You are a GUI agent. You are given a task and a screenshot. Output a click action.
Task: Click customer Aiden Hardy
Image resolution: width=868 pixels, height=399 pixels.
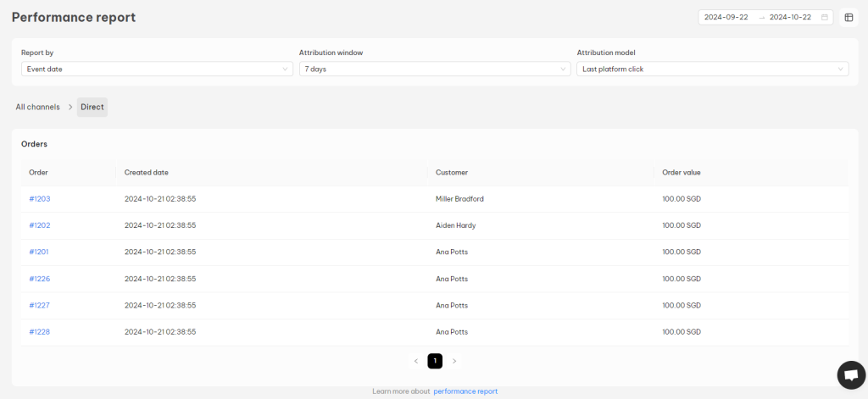[x=455, y=225]
